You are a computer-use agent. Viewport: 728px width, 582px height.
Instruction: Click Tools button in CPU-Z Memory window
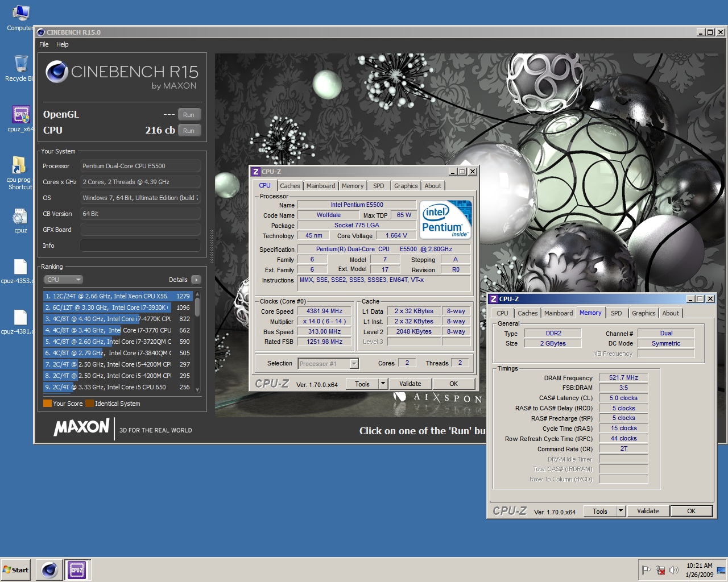[x=600, y=512]
